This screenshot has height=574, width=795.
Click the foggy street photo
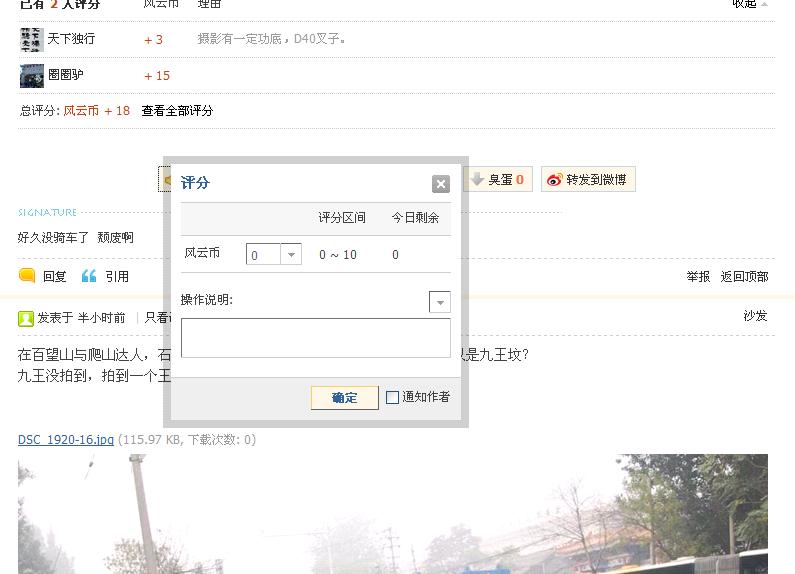coord(393,514)
